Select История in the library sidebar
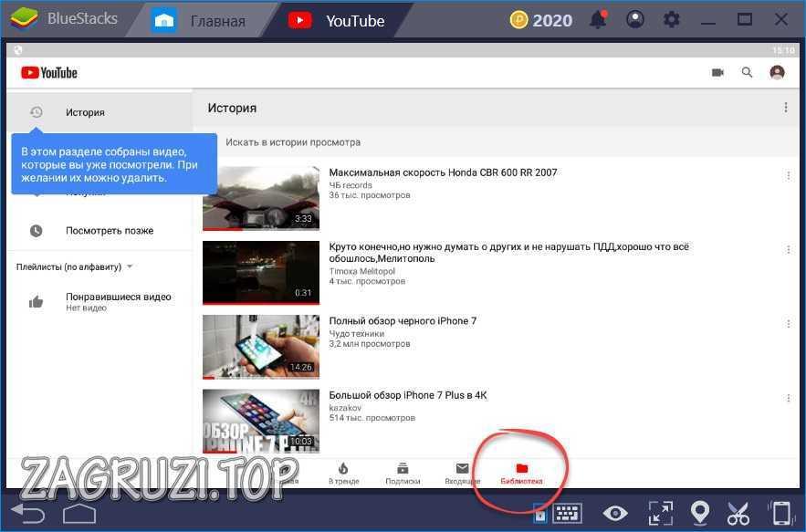The image size is (806, 532). (x=99, y=112)
